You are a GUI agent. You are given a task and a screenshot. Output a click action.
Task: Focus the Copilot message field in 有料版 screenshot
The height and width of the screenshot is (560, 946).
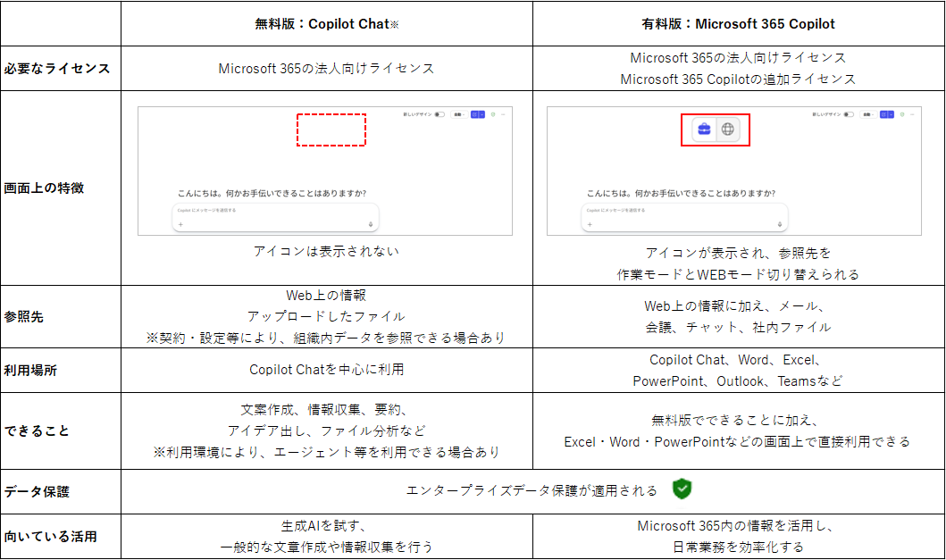[x=685, y=217]
